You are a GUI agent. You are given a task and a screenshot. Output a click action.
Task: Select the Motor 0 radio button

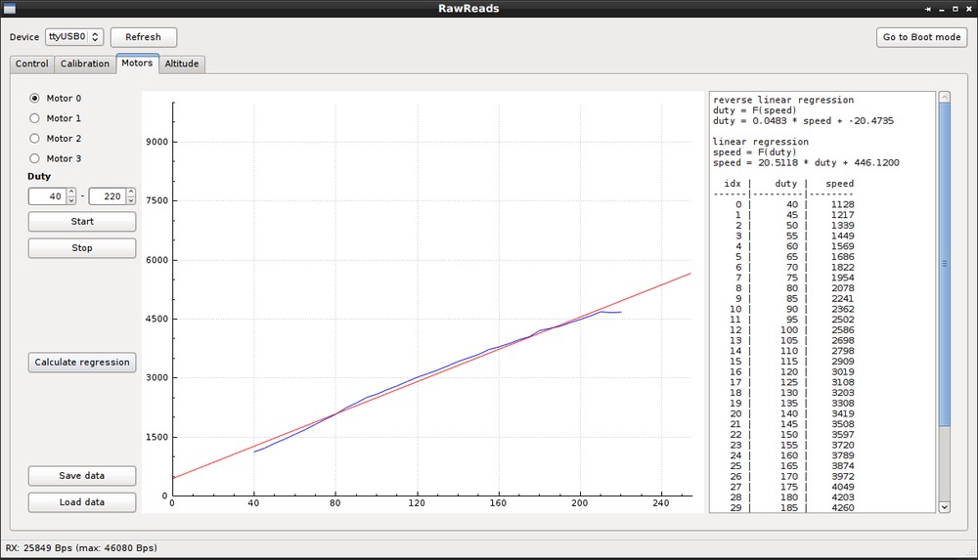coord(35,99)
